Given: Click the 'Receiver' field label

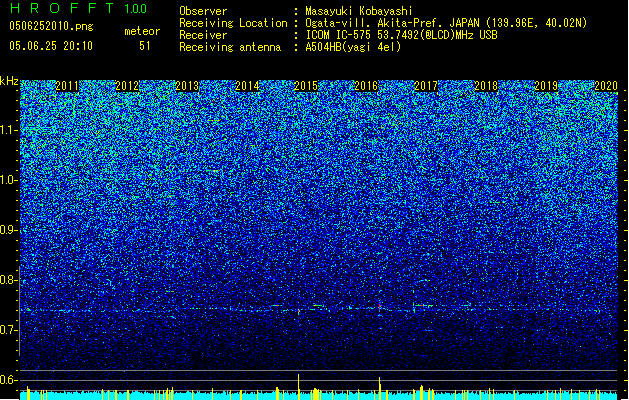Looking at the screenshot, I should pyautogui.click(x=203, y=35).
